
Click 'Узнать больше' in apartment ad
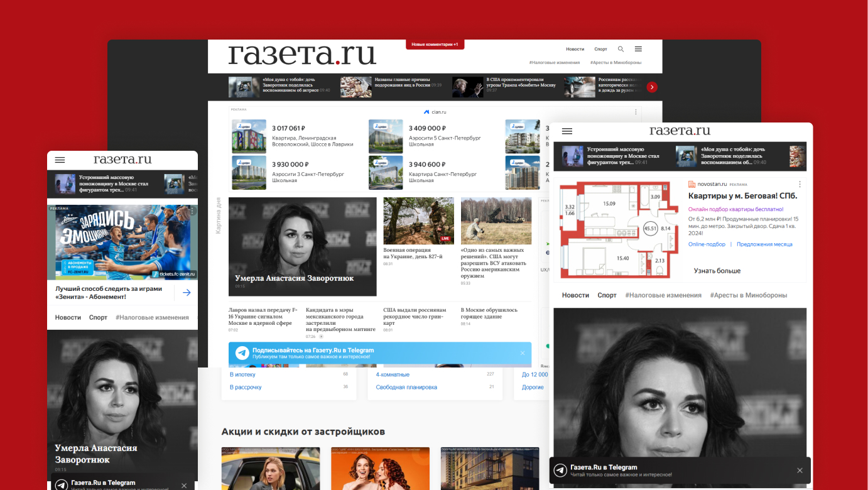point(717,271)
